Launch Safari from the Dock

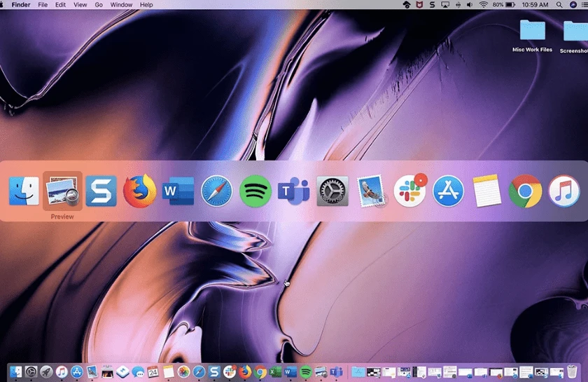(199, 372)
